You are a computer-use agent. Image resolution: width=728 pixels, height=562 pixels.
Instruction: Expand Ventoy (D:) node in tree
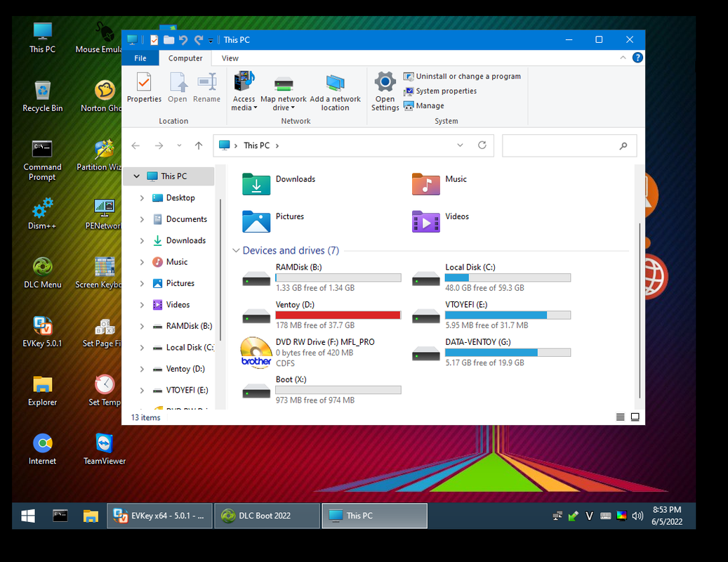142,369
